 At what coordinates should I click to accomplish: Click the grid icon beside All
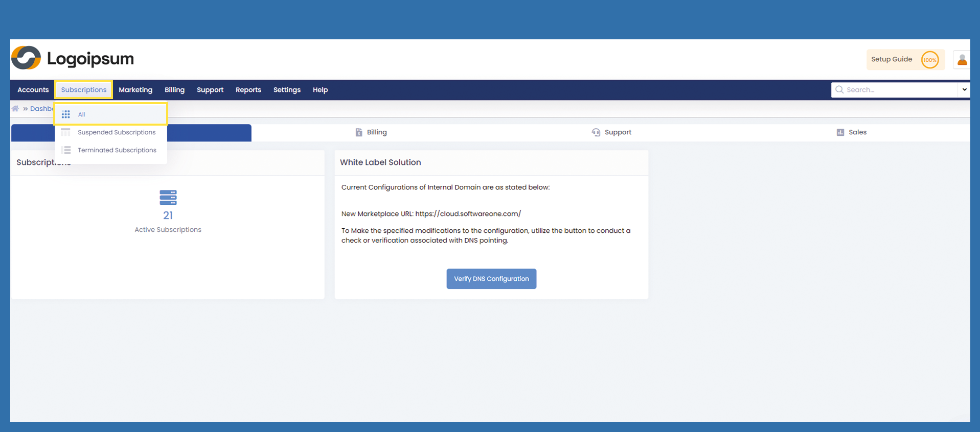[x=66, y=114]
